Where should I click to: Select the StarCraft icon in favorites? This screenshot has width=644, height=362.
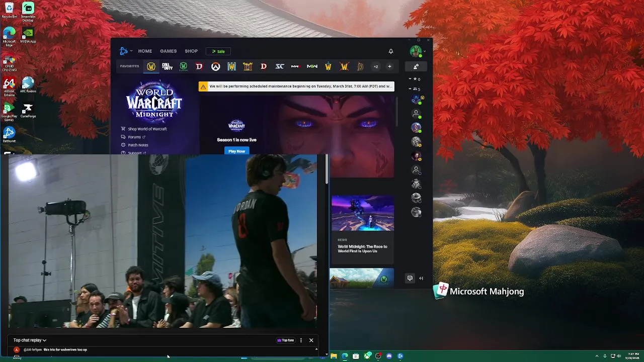(x=280, y=66)
